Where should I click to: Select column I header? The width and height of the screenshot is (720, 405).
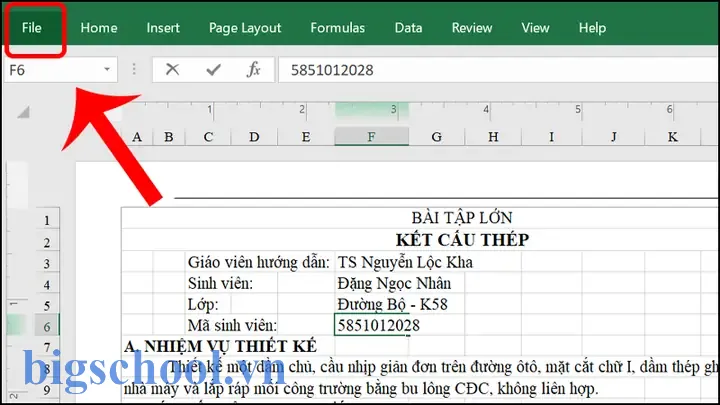pyautogui.click(x=551, y=137)
